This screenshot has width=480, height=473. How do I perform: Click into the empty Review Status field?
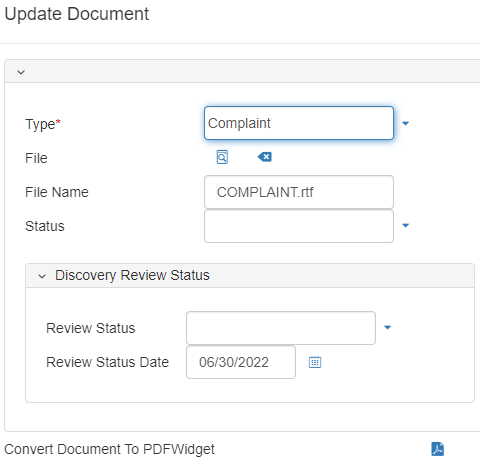pyautogui.click(x=281, y=328)
